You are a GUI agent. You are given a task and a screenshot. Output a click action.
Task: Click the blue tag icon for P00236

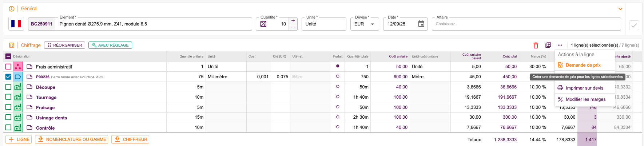pos(18,77)
